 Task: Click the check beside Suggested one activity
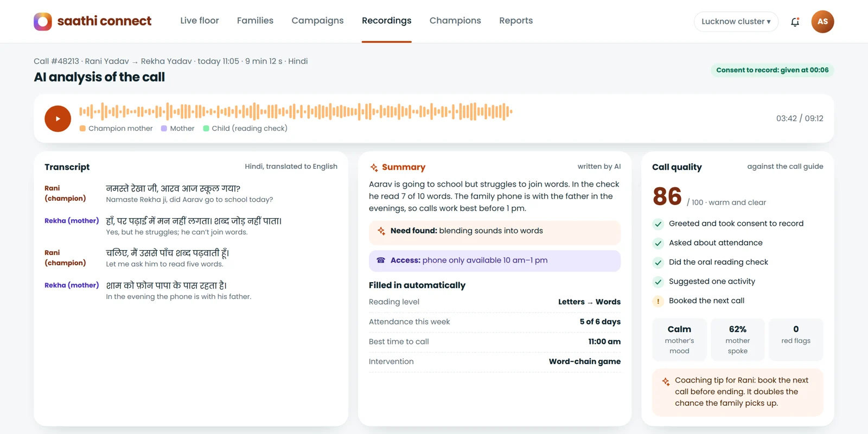coord(658,282)
